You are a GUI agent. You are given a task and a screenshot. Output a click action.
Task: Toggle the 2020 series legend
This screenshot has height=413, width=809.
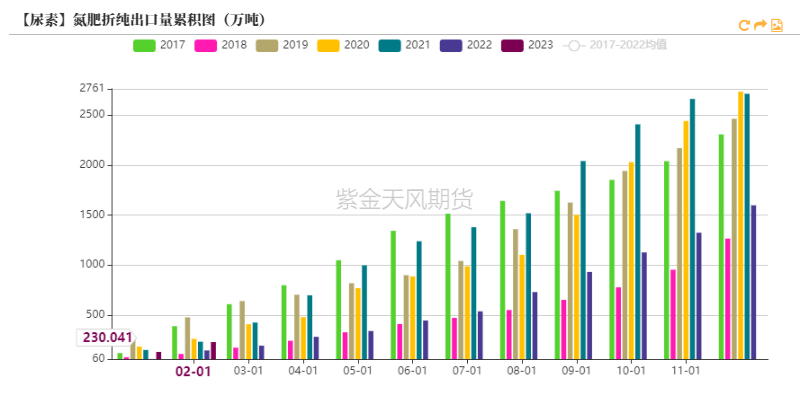point(343,45)
